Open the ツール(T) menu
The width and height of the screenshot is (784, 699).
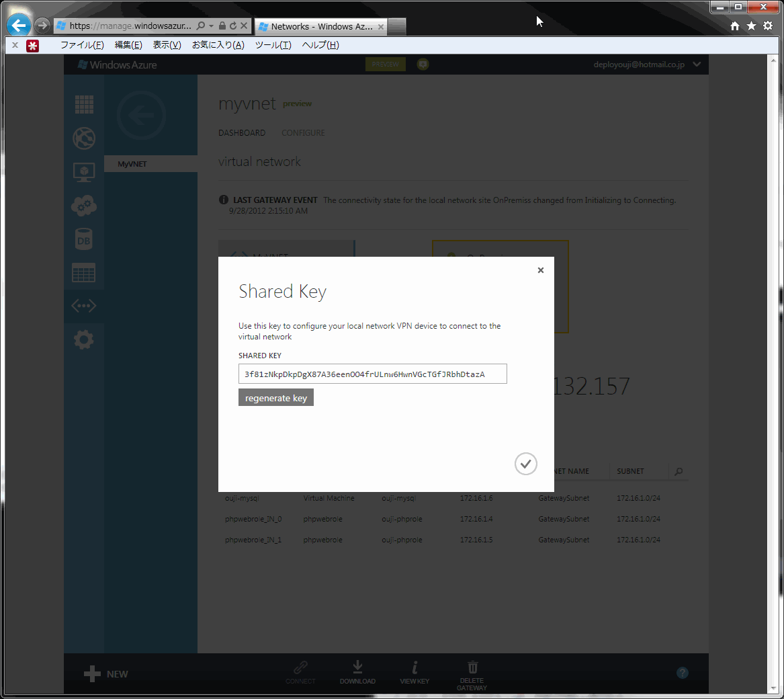coord(273,45)
